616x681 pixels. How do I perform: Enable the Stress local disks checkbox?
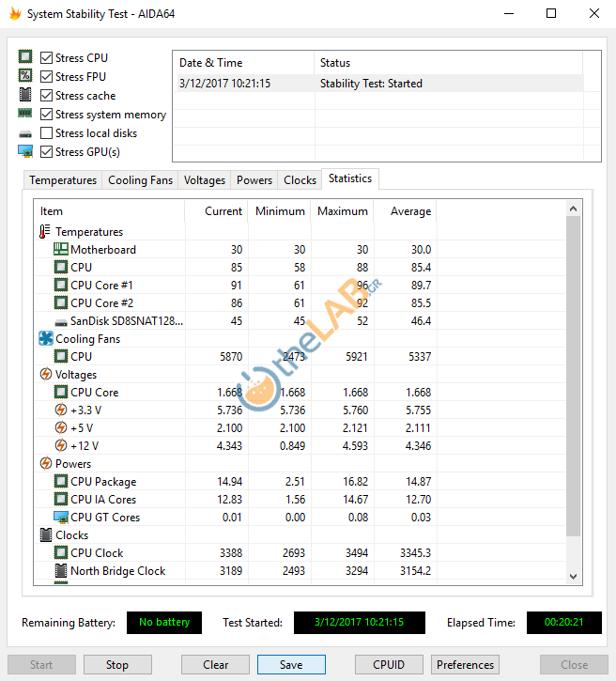pos(46,132)
